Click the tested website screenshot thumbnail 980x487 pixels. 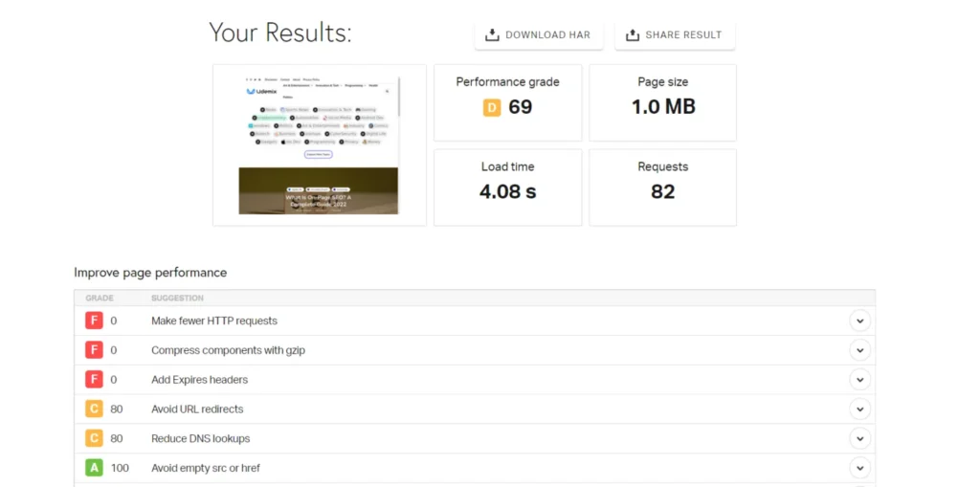tap(320, 145)
